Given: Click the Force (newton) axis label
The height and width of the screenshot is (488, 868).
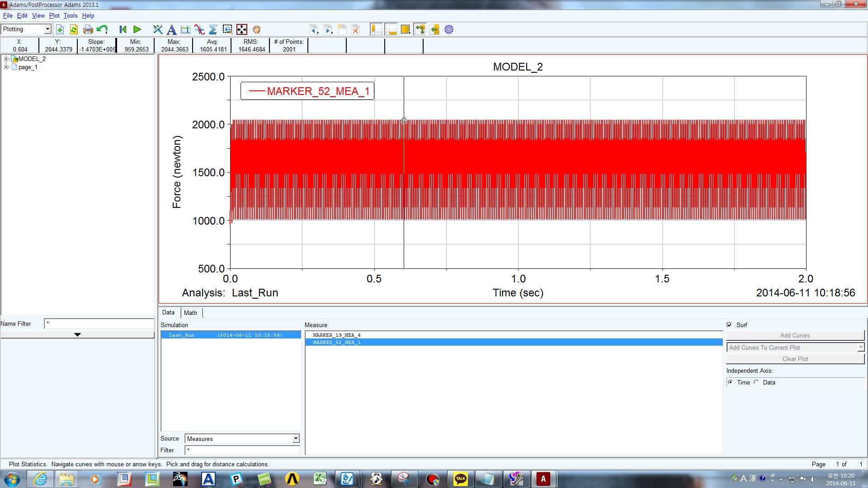Looking at the screenshot, I should (177, 172).
